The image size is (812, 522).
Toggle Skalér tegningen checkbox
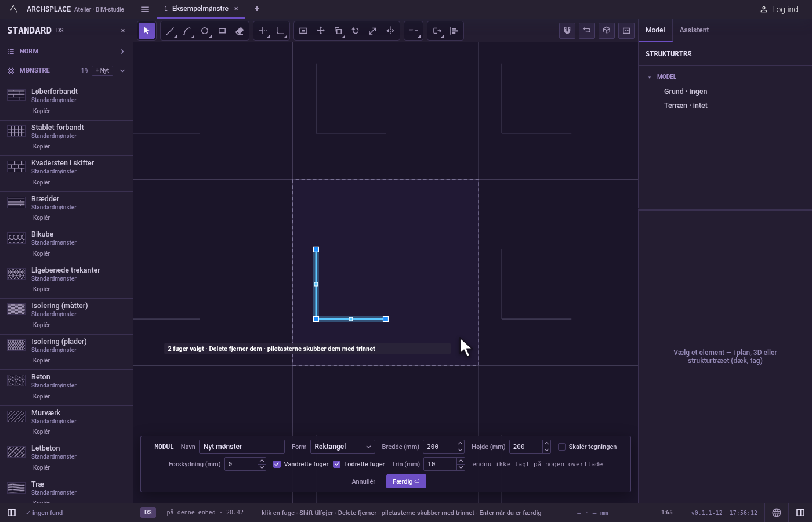561,447
